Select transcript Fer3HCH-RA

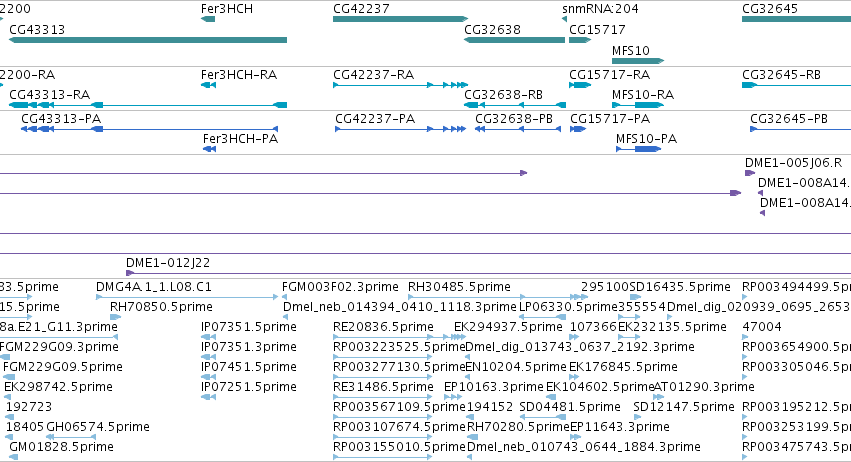[x=208, y=85]
